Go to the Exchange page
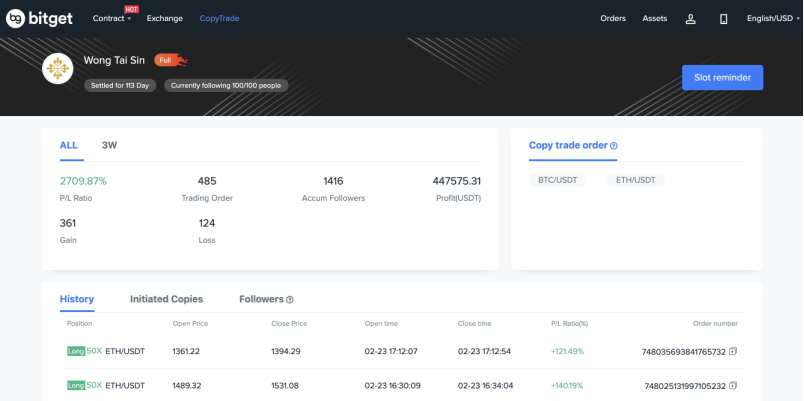This screenshot has width=804, height=401. coord(165,18)
